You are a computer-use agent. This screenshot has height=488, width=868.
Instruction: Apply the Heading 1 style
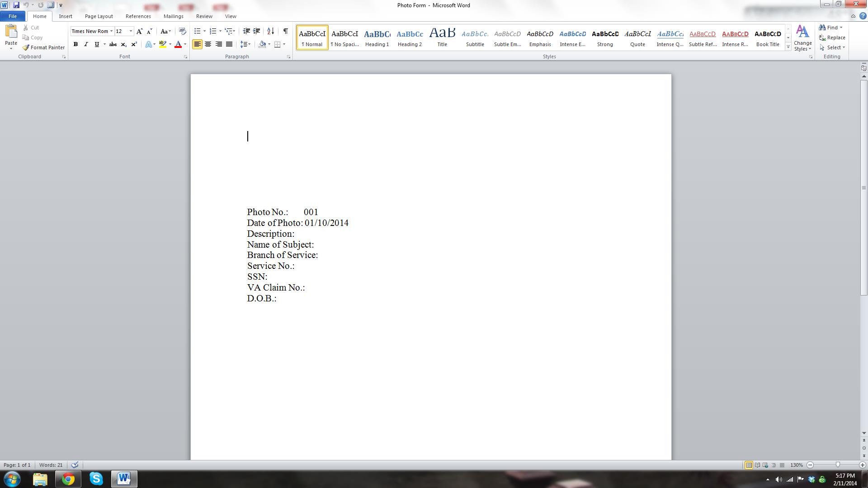[x=377, y=38]
